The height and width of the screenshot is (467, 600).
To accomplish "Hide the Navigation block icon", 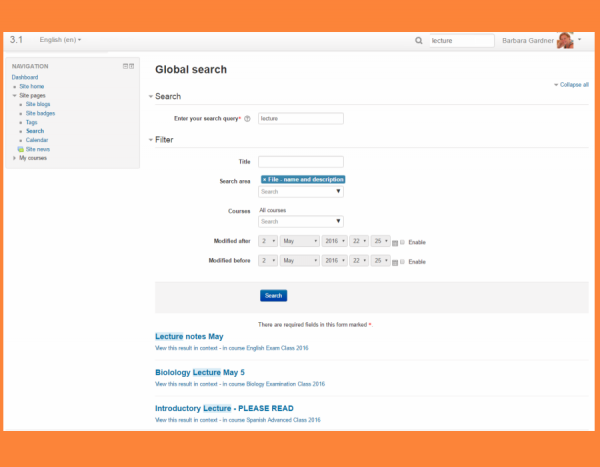I will (125, 66).
